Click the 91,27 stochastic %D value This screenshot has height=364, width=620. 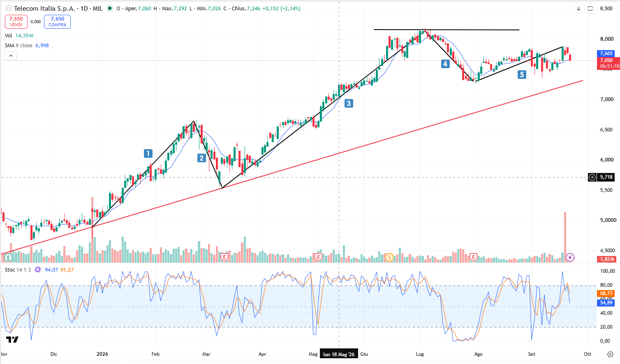click(x=67, y=270)
